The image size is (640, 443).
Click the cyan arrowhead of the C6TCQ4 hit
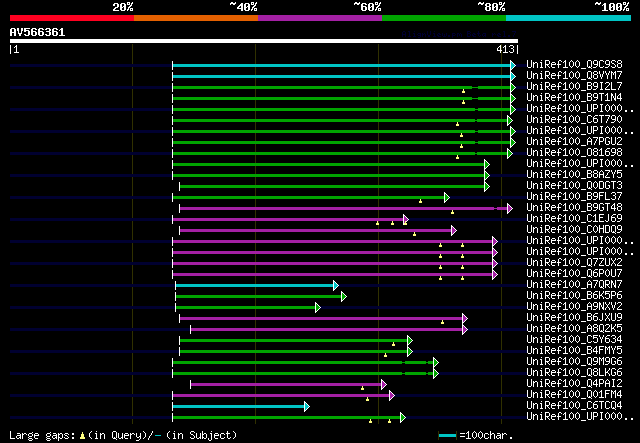307,407
